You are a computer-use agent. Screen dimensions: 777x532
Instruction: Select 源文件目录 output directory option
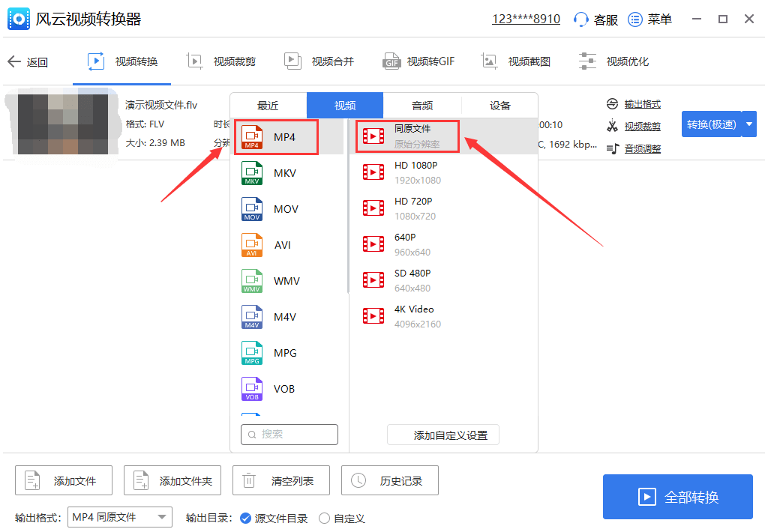245,518
